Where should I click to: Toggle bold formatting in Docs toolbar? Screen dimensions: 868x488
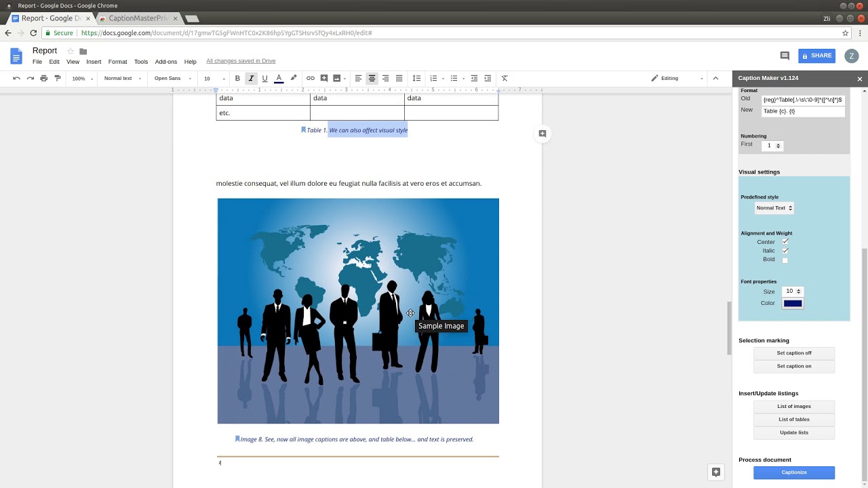click(x=237, y=79)
